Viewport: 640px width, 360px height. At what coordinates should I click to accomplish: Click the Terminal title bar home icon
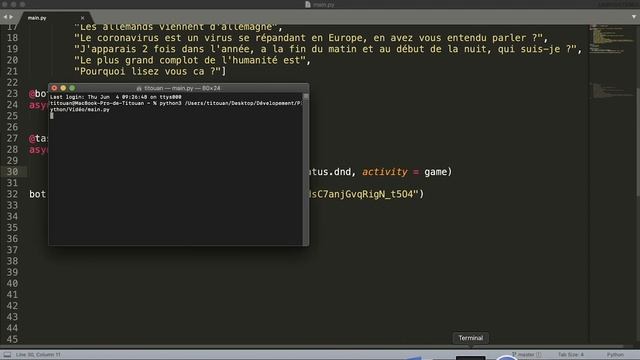click(139, 88)
